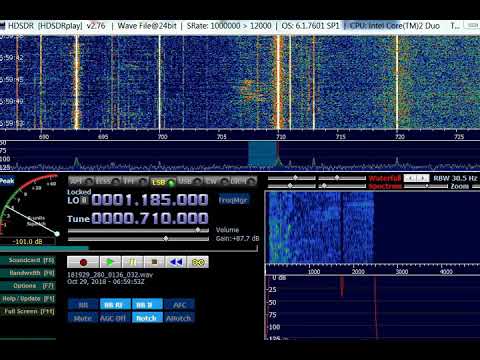Click the S-meter squelch needle
This screenshot has height=360, width=480.
click(x=33, y=220)
